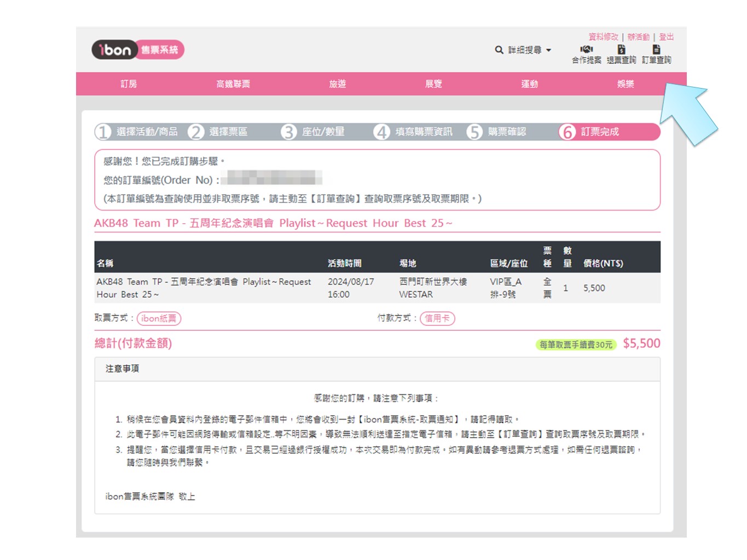Click 資料修改 link
Image resolution: width=747 pixels, height=560 pixels.
[603, 37]
